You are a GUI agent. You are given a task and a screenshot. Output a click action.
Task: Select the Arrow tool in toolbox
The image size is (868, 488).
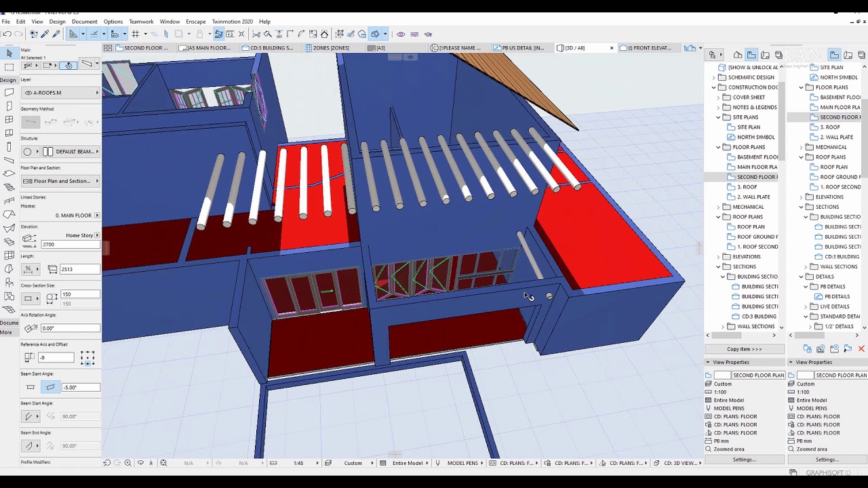[9, 53]
